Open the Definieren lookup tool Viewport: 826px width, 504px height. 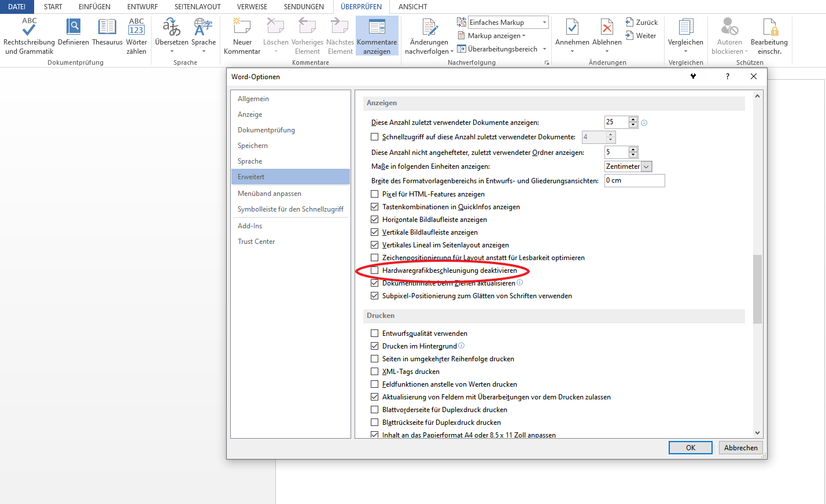coord(73,32)
